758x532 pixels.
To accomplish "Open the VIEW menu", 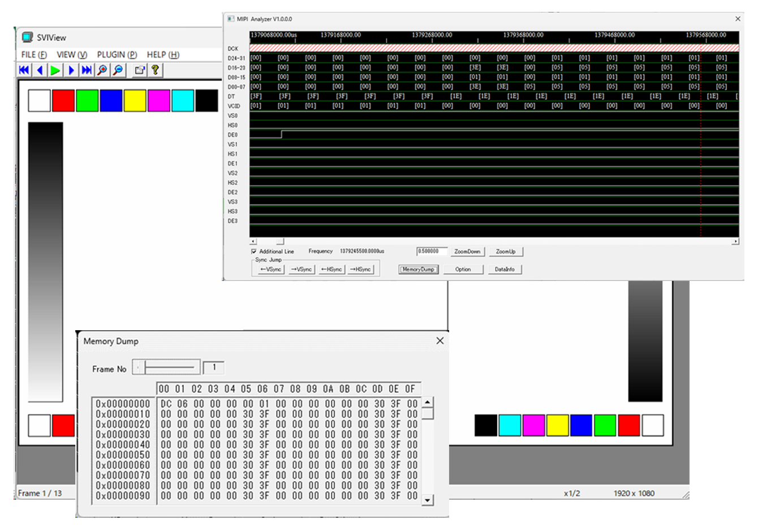I will [72, 55].
